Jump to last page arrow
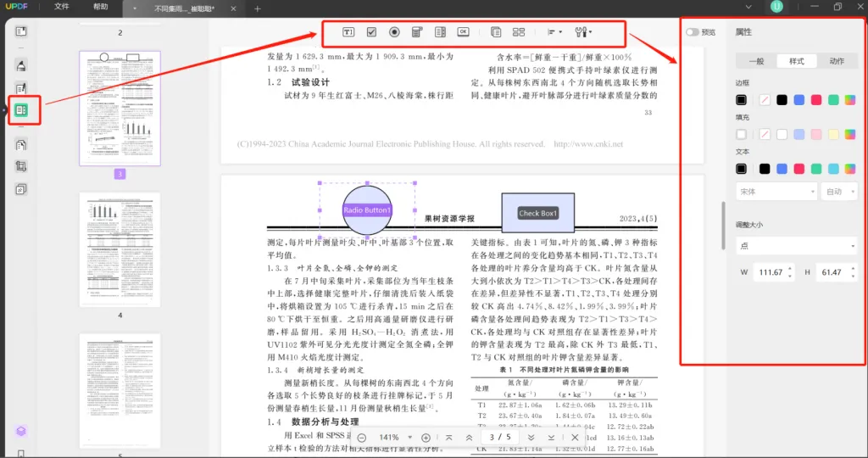This screenshot has width=868, height=458. click(551, 438)
